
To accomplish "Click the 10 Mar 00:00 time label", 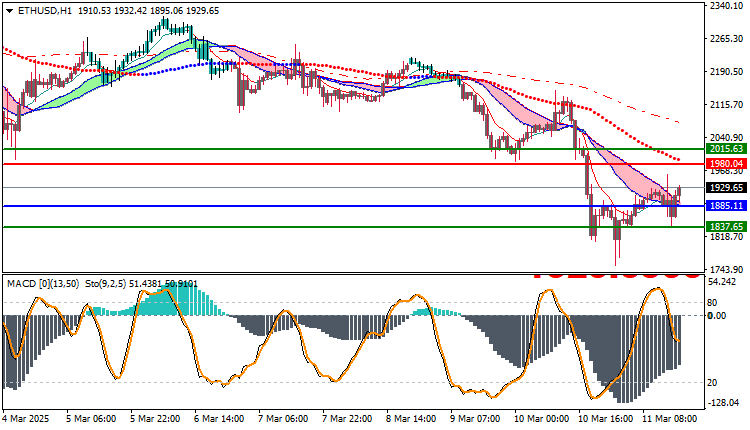I will click(x=541, y=419).
